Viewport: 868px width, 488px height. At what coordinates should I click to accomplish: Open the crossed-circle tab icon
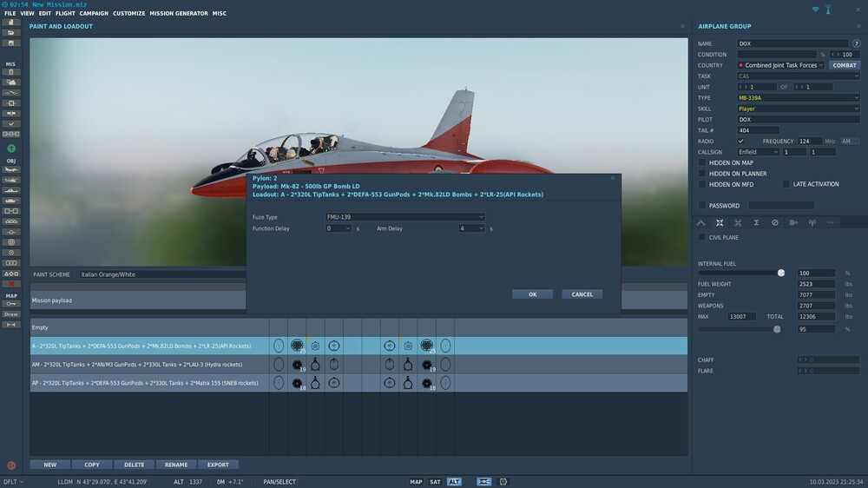(x=775, y=222)
